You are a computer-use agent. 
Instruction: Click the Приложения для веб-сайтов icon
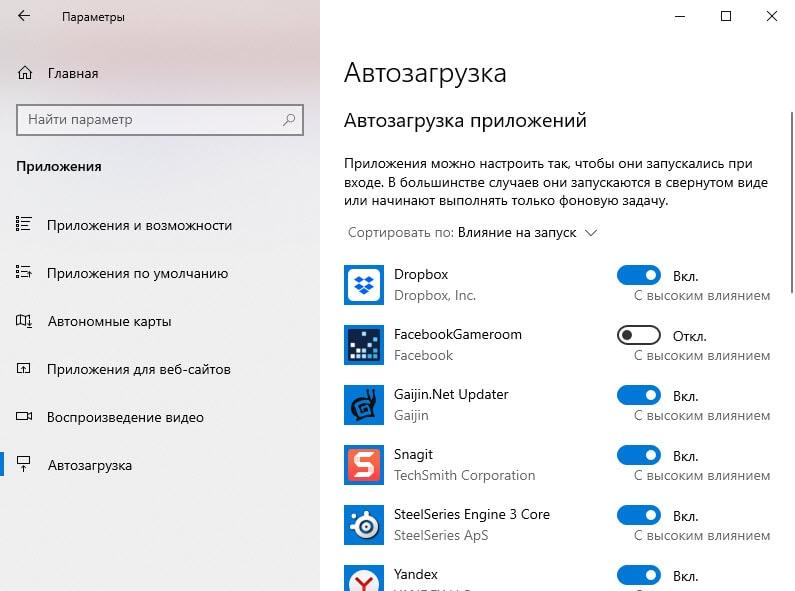pyautogui.click(x=23, y=368)
